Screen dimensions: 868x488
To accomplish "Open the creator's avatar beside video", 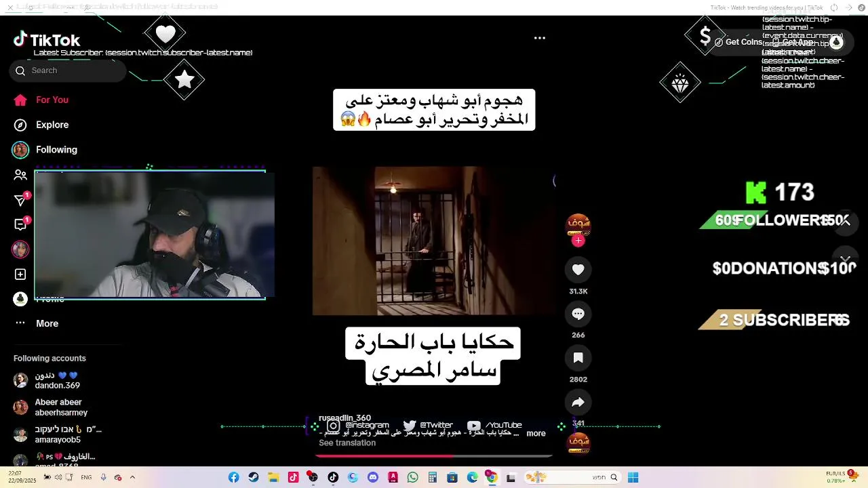I will pyautogui.click(x=578, y=224).
